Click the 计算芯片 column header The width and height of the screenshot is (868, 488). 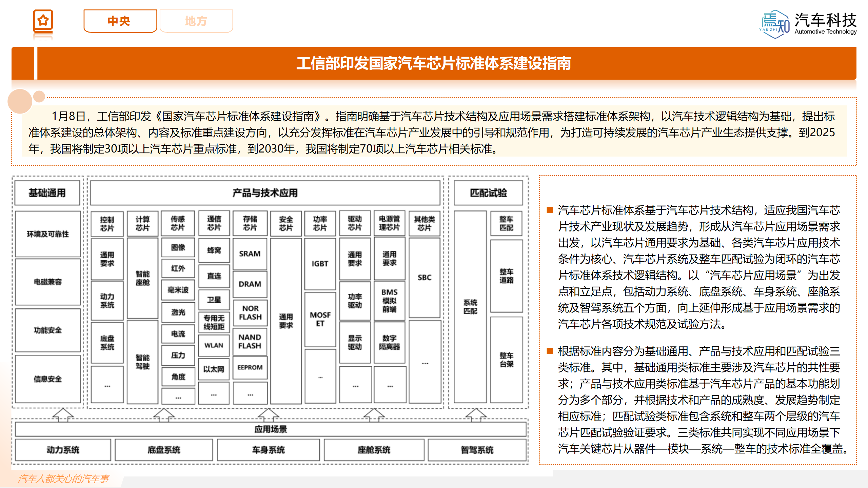point(142,224)
